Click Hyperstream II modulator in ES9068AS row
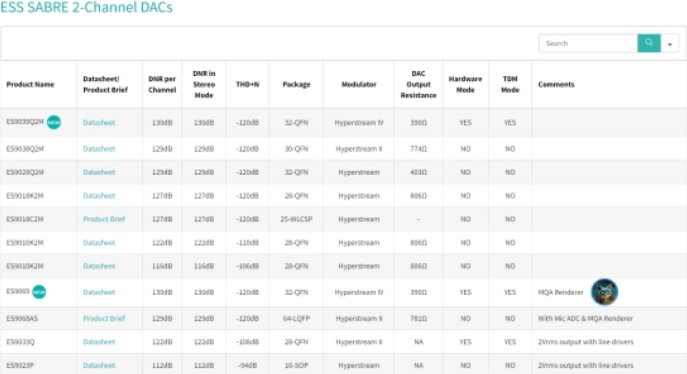This screenshot has width=687, height=374. [359, 318]
